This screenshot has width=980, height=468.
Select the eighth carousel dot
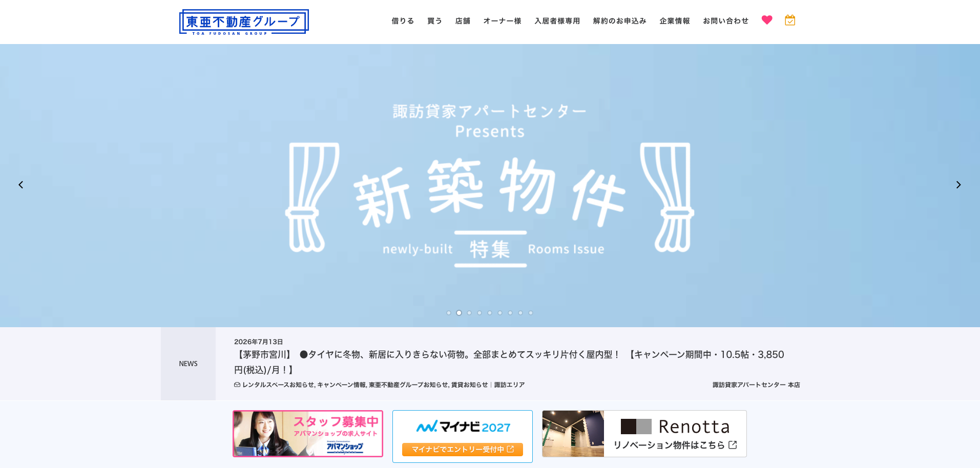coord(520,313)
